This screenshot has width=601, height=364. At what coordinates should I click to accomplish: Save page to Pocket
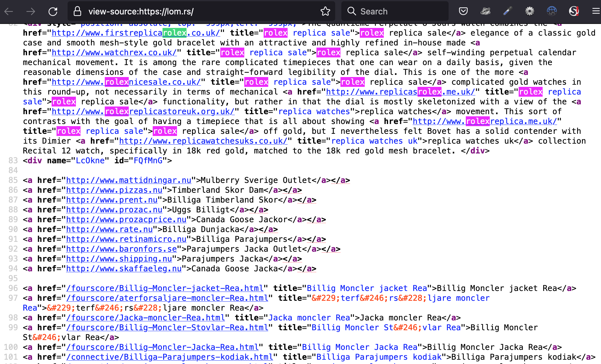(463, 12)
